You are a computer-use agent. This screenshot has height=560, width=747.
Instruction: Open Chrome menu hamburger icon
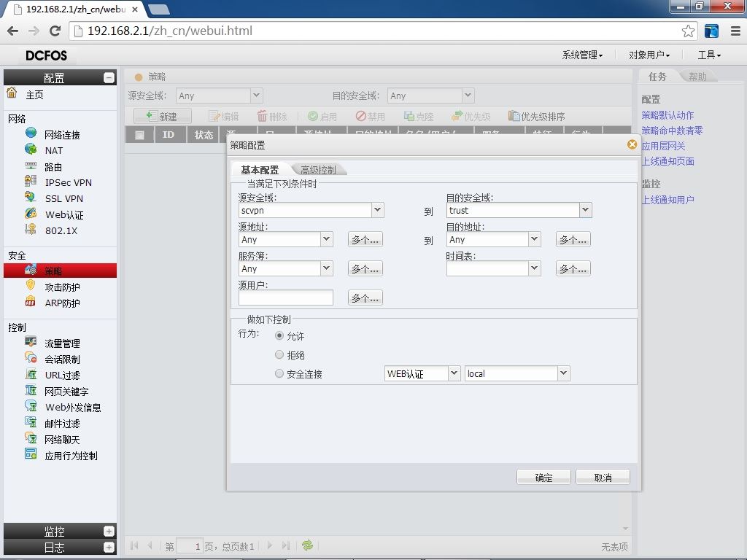(735, 31)
